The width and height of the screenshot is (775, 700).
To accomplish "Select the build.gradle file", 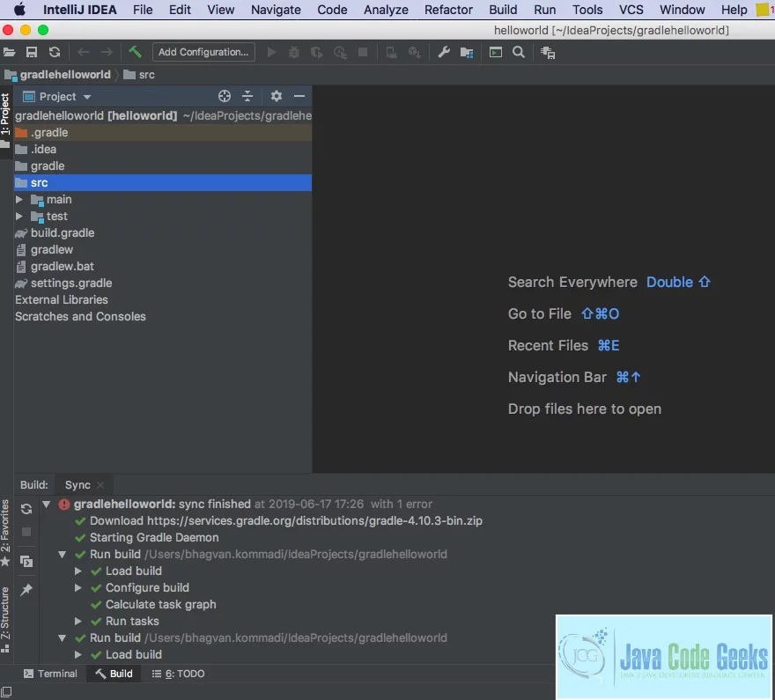I will 163,232.
